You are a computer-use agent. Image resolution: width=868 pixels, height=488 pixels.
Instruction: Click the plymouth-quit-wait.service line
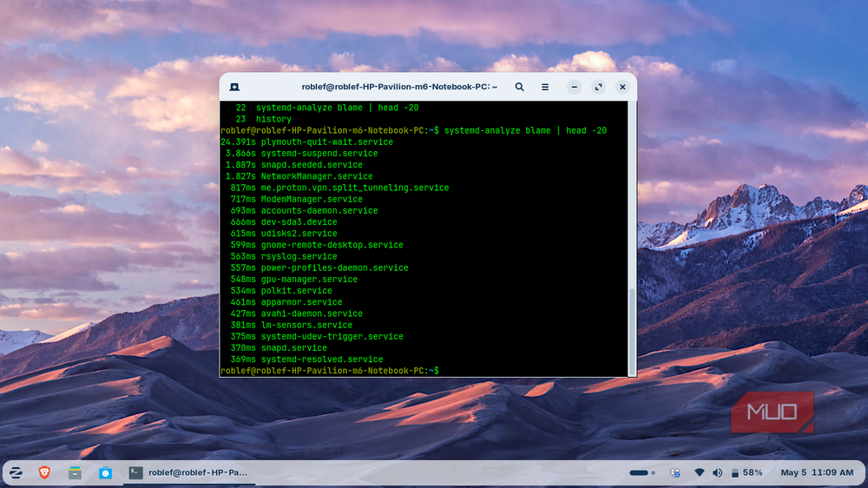[306, 142]
